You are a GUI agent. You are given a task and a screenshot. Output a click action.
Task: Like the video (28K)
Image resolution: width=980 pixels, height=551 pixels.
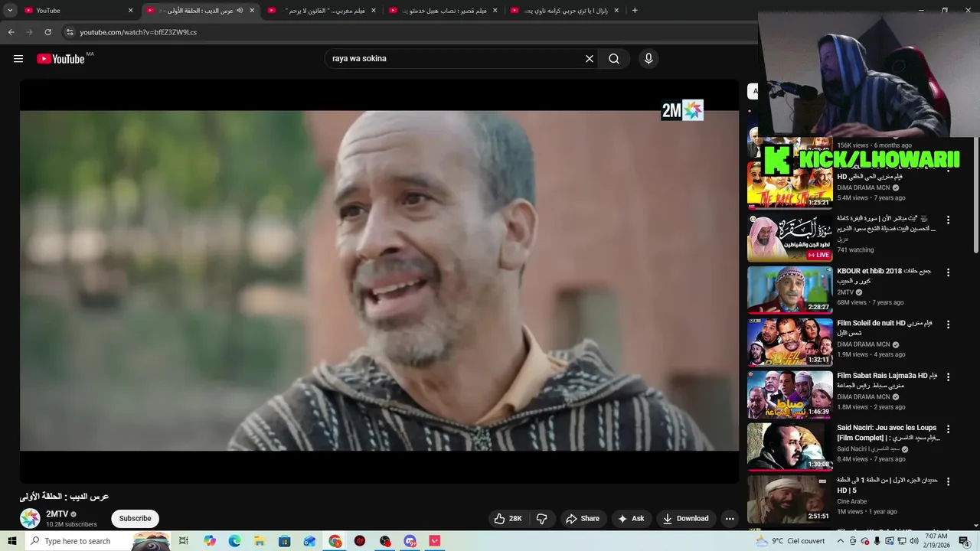(508, 519)
